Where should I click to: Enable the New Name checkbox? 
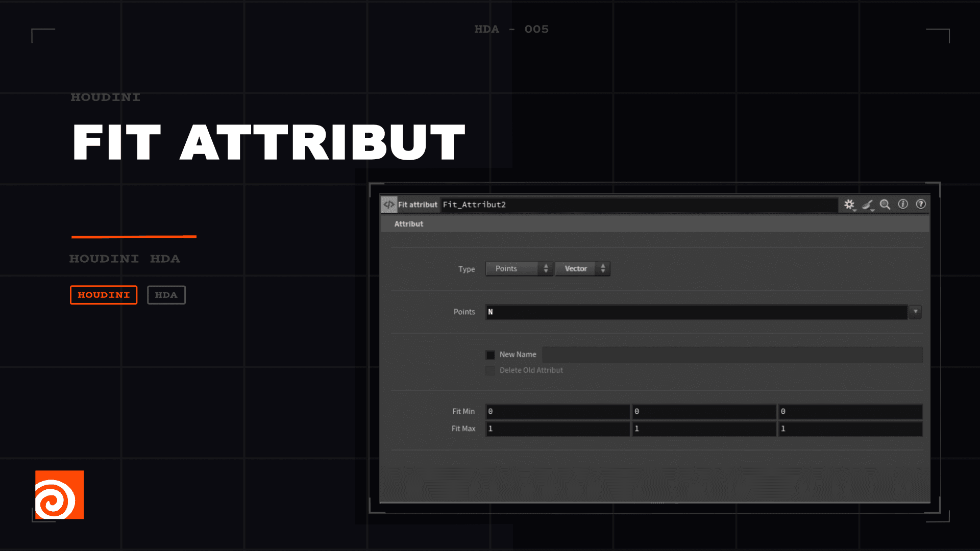point(491,355)
